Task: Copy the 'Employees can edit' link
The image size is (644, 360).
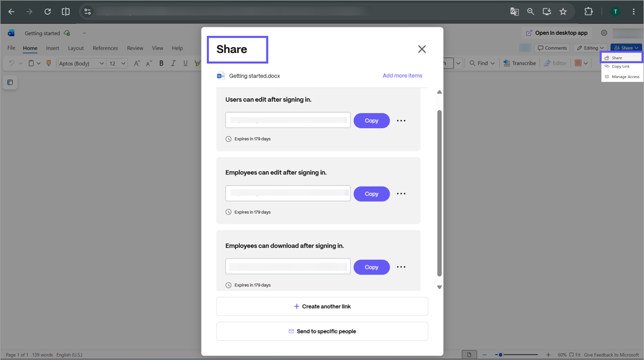Action: click(x=371, y=194)
